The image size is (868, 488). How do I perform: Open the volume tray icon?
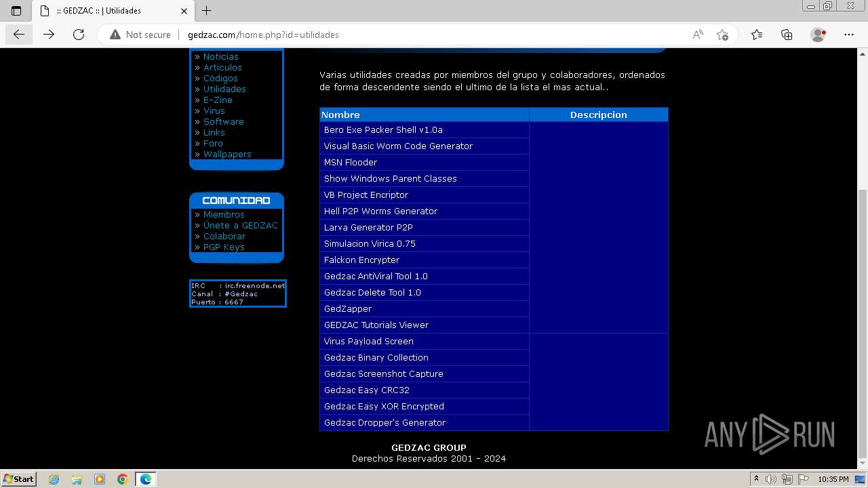pyautogui.click(x=770, y=479)
